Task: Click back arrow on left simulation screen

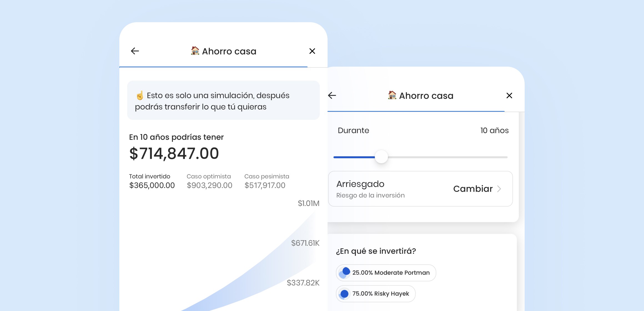Action: 135,51
